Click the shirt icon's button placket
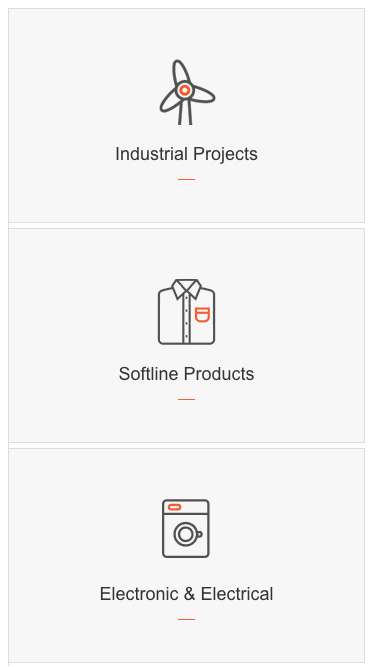 click(x=186, y=319)
